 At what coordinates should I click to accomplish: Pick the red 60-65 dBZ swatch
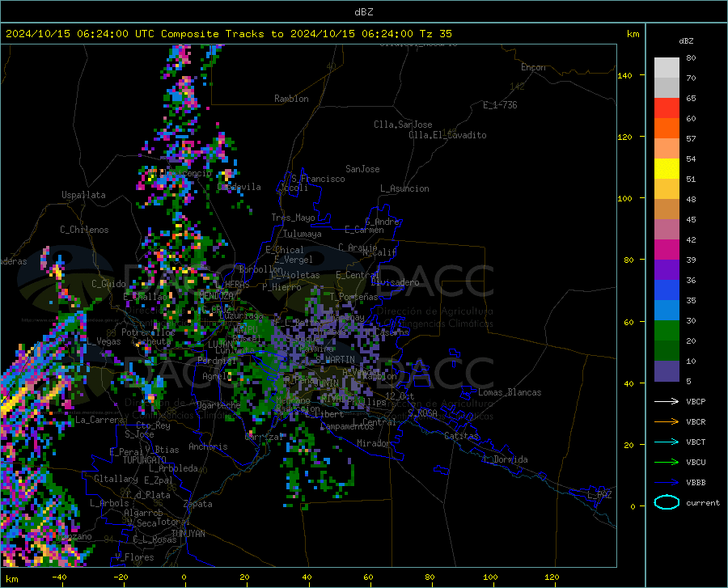click(667, 108)
